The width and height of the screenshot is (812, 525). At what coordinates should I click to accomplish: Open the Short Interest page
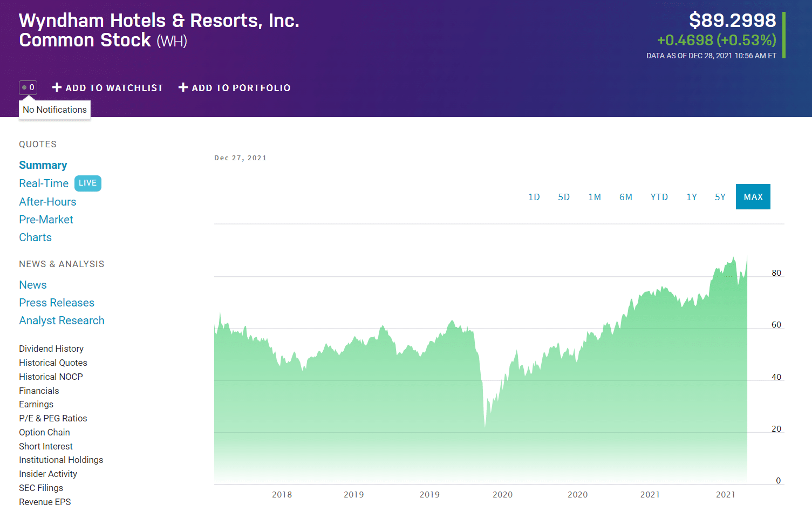pos(46,446)
